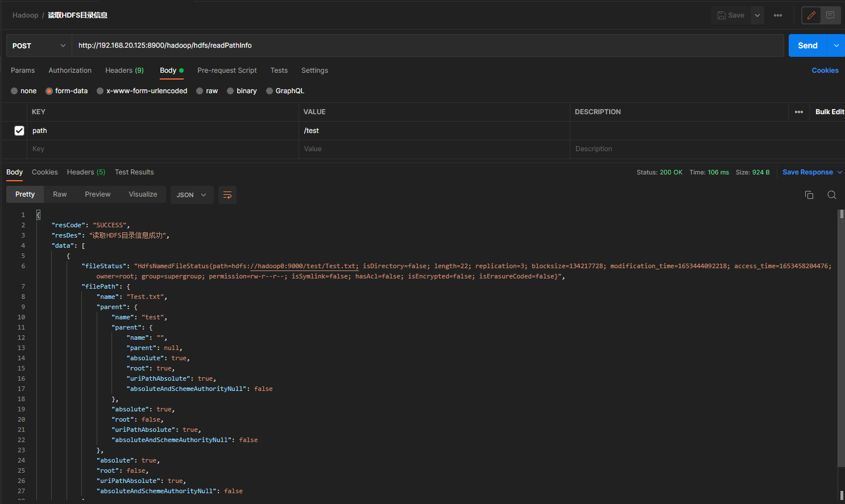Open the Test Results tab
845x504 pixels.
134,172
